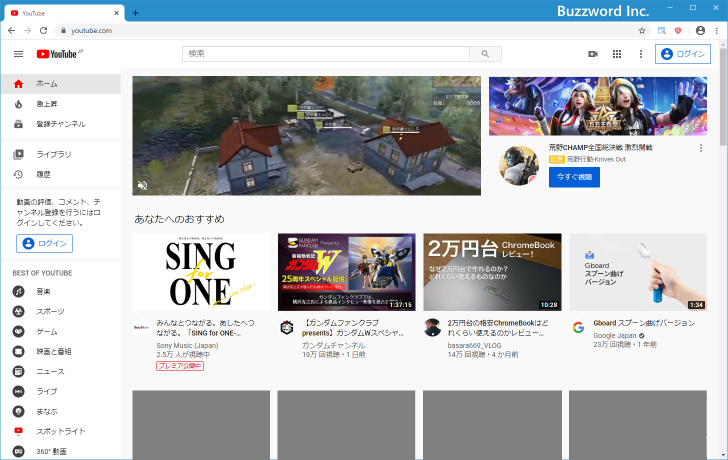Open the 2万円台 ChromeBook thumbnail
Screen dimensions: 728x460
[492, 272]
